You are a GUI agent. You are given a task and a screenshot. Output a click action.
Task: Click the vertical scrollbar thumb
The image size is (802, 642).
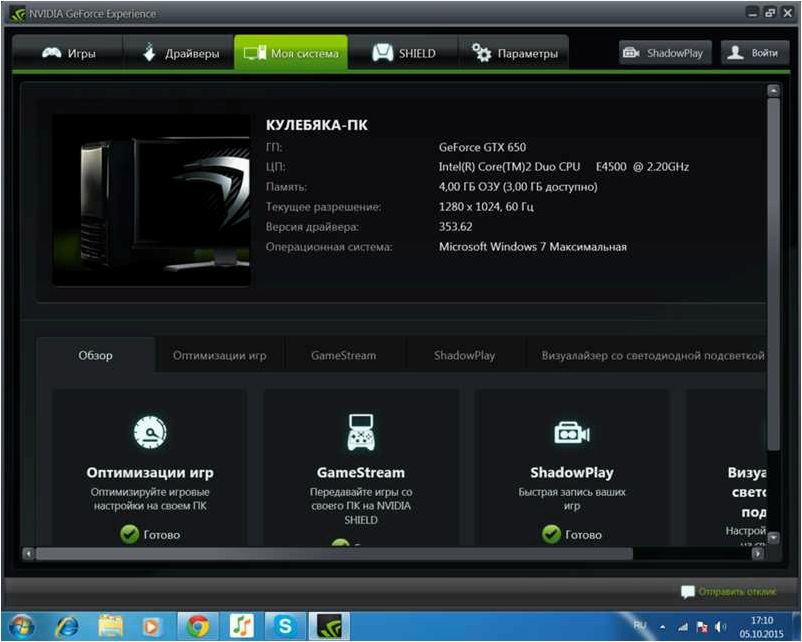pyautogui.click(x=773, y=274)
